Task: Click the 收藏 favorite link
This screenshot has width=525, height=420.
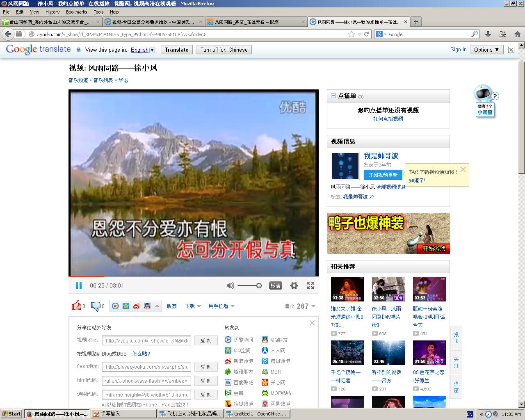Action: pyautogui.click(x=171, y=306)
